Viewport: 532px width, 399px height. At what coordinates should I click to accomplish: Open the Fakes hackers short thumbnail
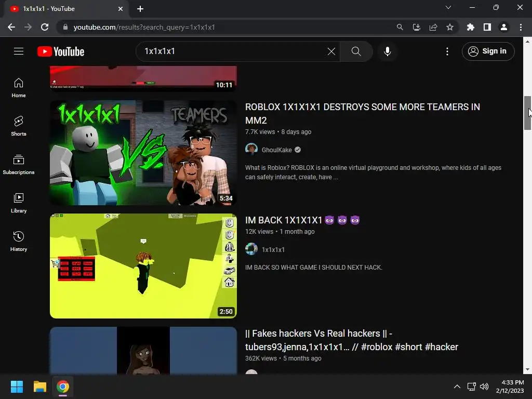pos(143,351)
